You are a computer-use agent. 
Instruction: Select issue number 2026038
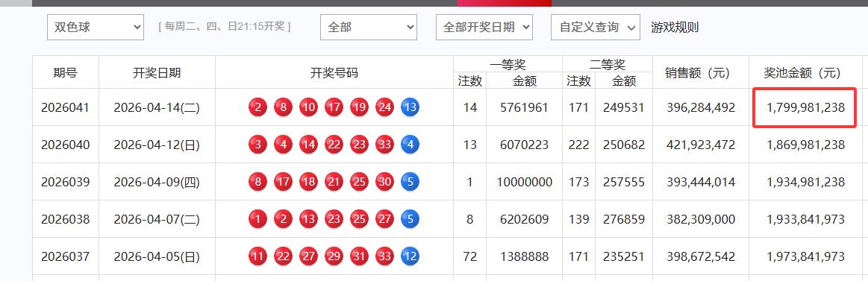click(66, 220)
